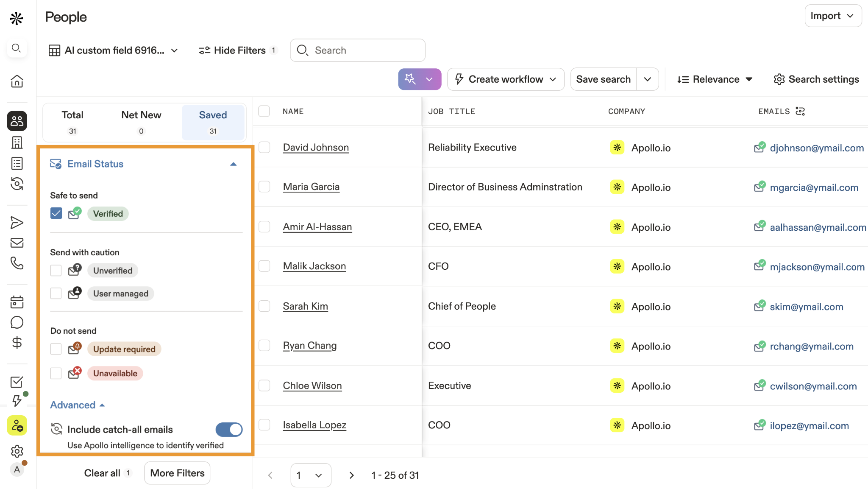This screenshot has width=868, height=489.
Task: Open the Import dropdown
Action: tap(832, 16)
